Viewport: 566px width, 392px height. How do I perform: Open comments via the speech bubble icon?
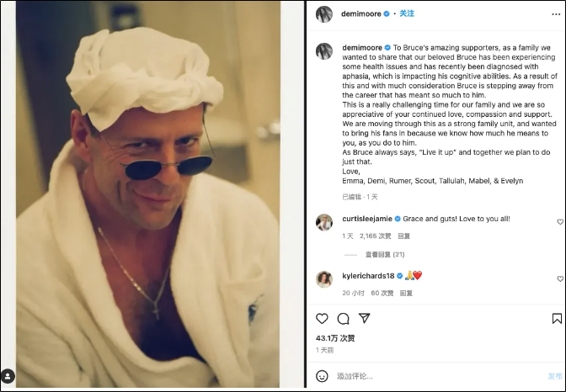(x=343, y=319)
